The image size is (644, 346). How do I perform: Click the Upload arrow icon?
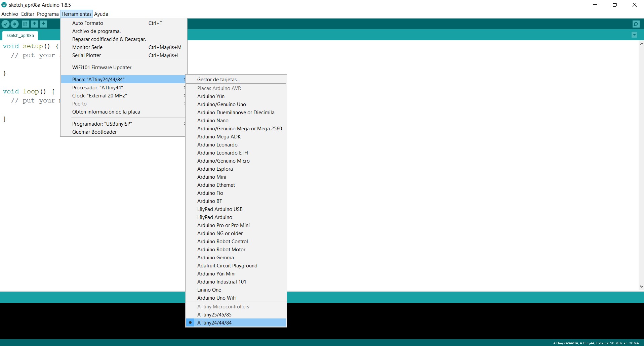point(14,24)
